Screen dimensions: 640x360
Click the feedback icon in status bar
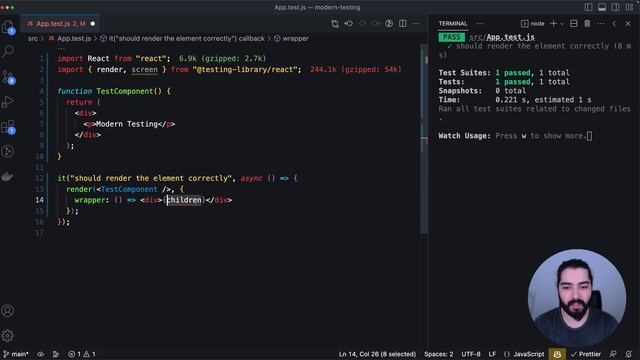[613, 354]
